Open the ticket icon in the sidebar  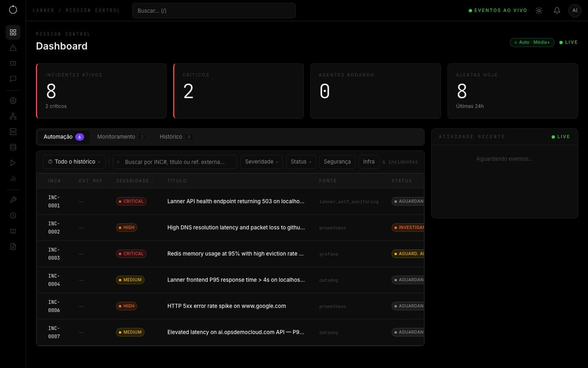pyautogui.click(x=13, y=63)
